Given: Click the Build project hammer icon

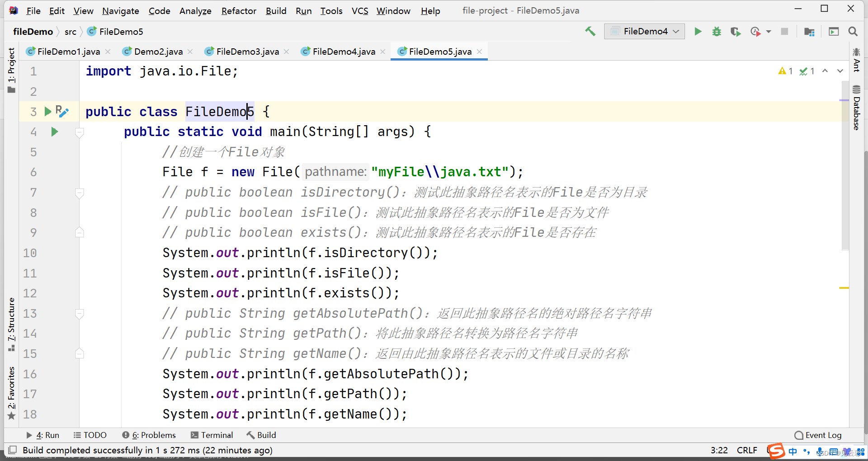Looking at the screenshot, I should (590, 31).
